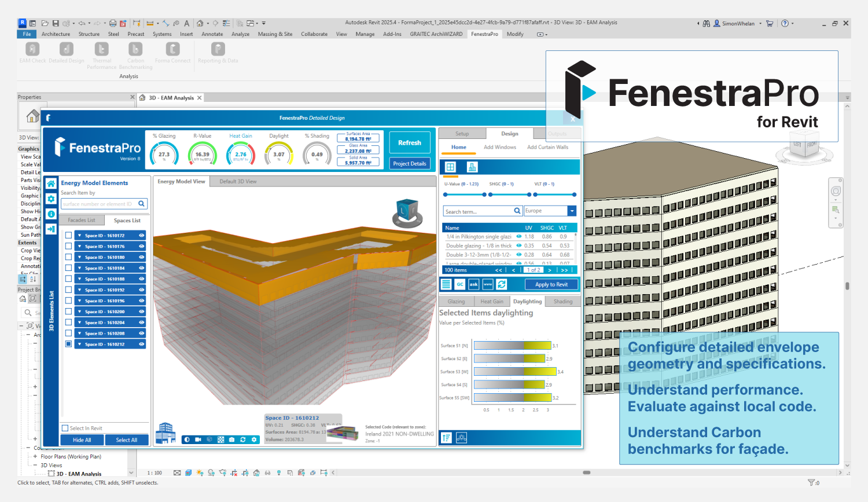Click the snapshot camera icon
This screenshot has width=868, height=502.
[x=231, y=440]
